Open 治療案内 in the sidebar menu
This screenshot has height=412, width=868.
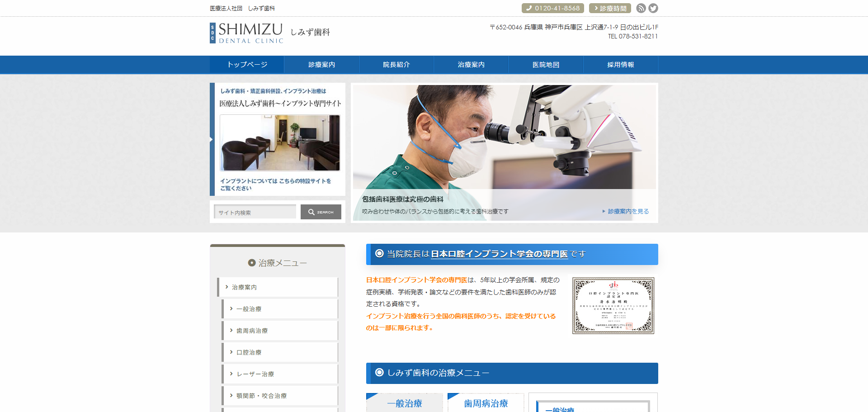[x=277, y=287]
